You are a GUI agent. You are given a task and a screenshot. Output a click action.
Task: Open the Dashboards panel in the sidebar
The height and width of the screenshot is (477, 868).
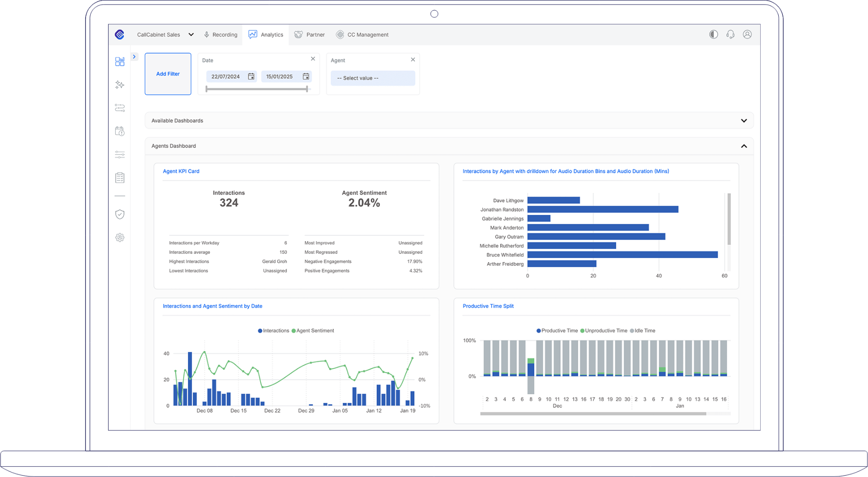coord(119,61)
